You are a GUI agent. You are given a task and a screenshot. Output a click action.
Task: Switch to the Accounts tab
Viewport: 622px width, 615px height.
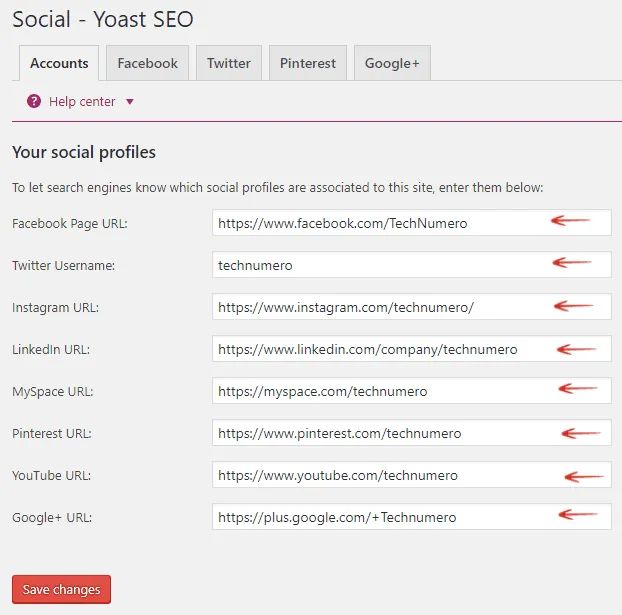pos(59,63)
